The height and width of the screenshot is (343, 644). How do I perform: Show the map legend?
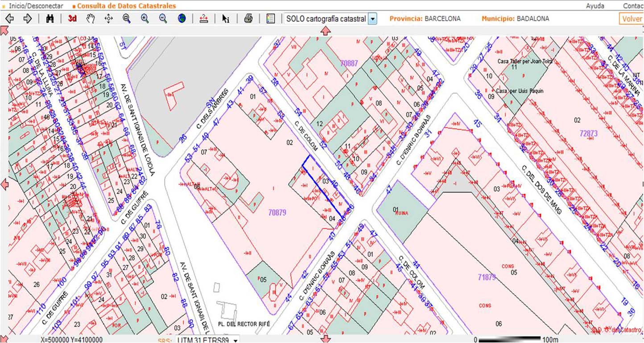(x=270, y=19)
